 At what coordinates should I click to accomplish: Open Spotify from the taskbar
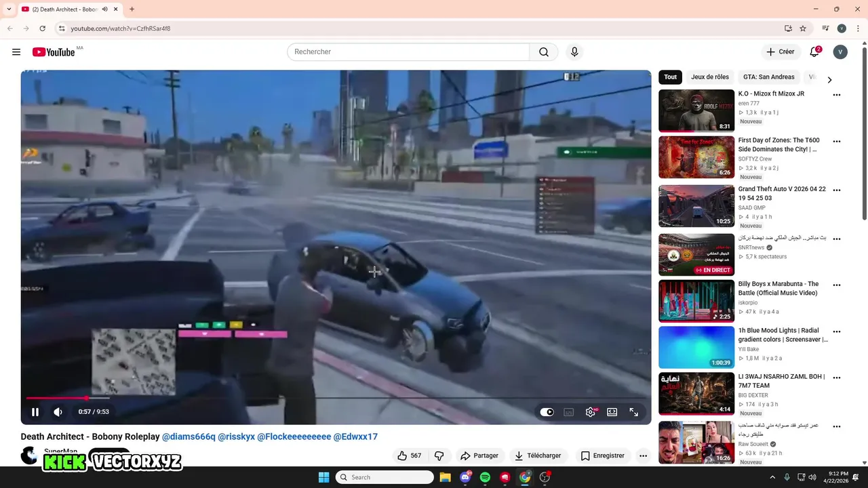tap(485, 477)
